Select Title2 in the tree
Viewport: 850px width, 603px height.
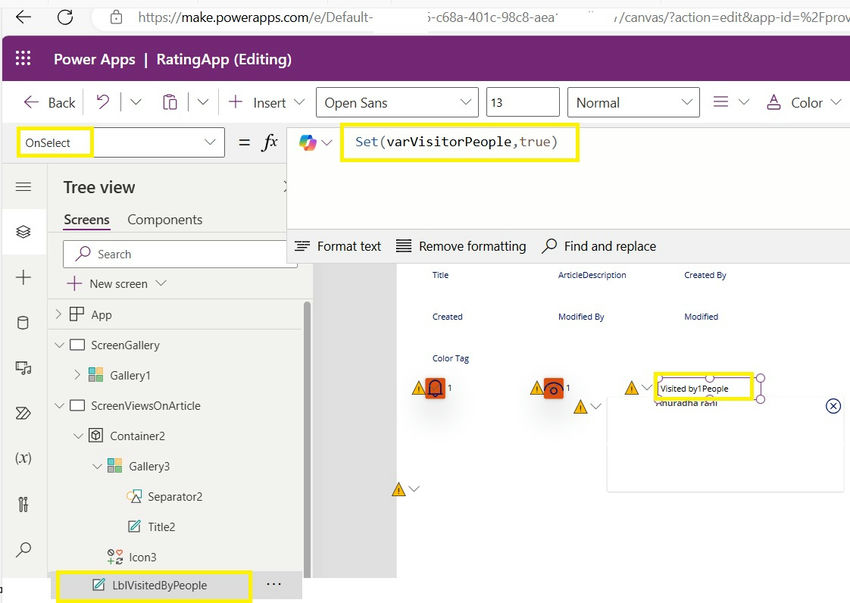coord(161,527)
